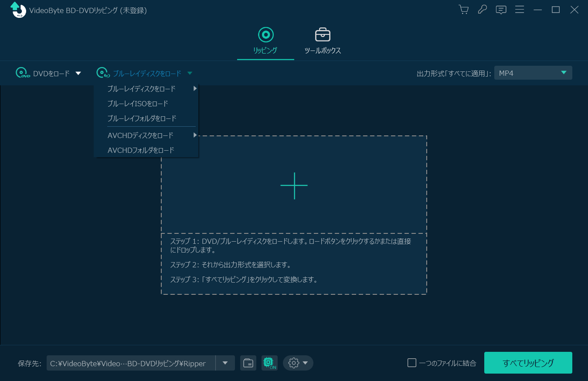Open the folder browse icon near 保存先
588x381 pixels.
point(248,363)
